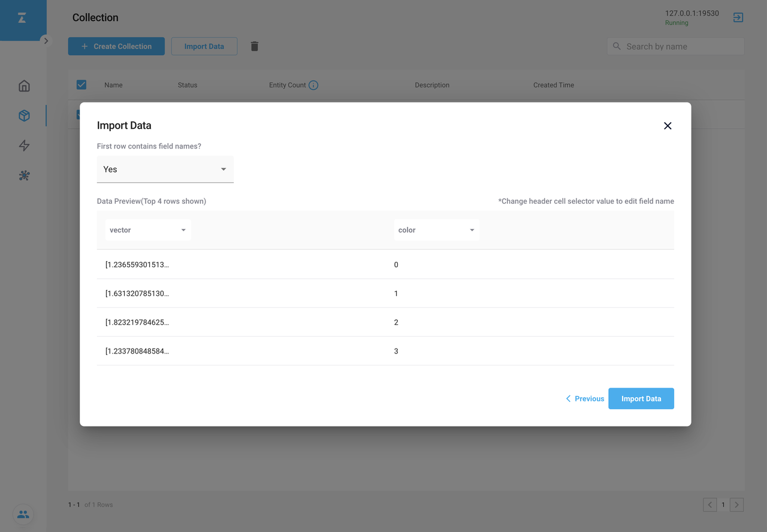Open the color field name dropdown
Screen dimensions: 767x532
[436, 230]
